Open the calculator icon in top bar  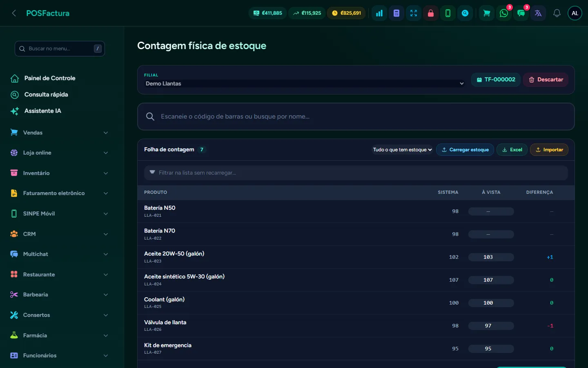tap(396, 13)
